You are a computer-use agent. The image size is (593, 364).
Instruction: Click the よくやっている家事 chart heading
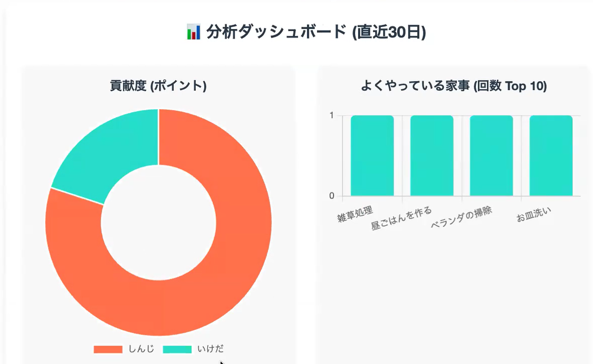click(453, 85)
